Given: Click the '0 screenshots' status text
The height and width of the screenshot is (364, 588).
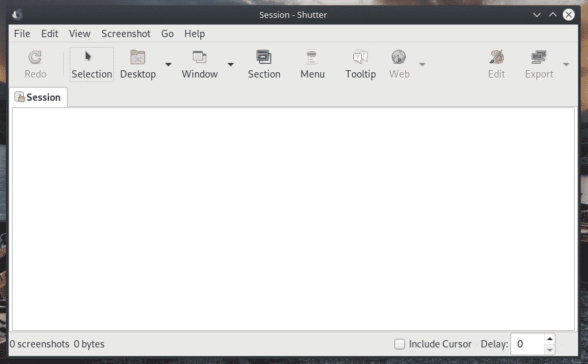Looking at the screenshot, I should [x=39, y=344].
